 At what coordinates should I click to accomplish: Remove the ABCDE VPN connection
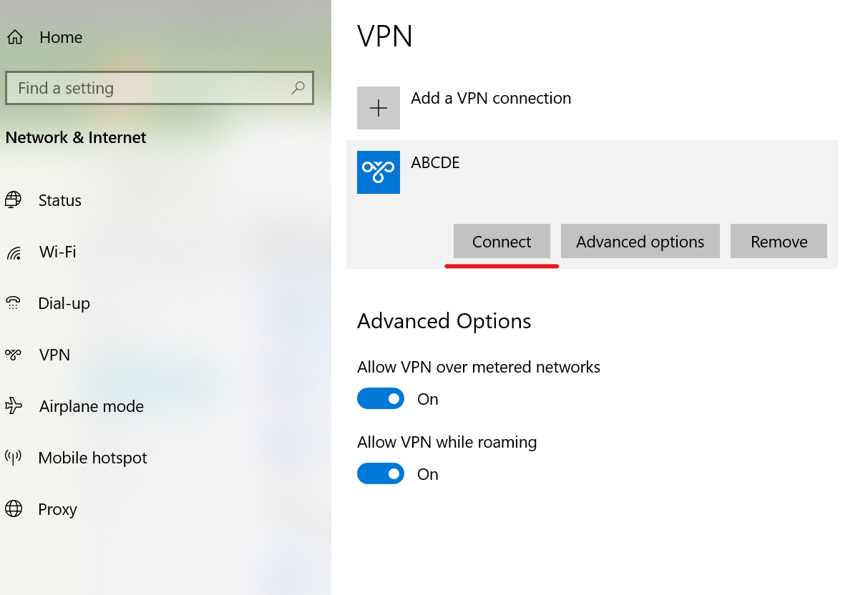coord(779,241)
